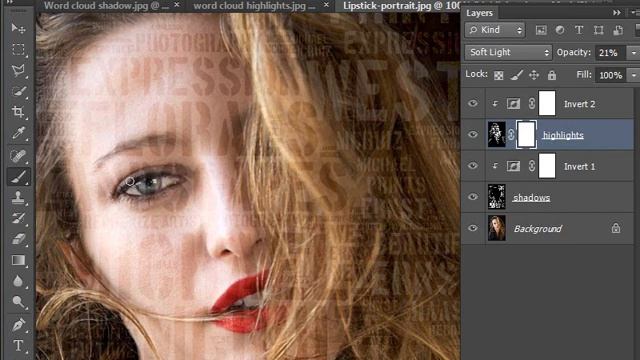
Task: Click the highlights layer mask link icon
Action: pos(511,134)
